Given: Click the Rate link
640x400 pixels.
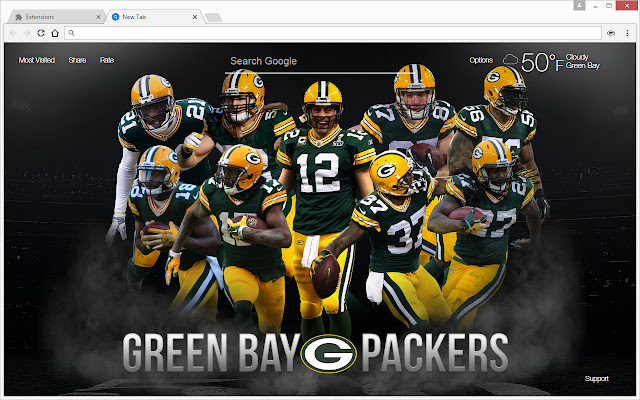Looking at the screenshot, I should (107, 60).
